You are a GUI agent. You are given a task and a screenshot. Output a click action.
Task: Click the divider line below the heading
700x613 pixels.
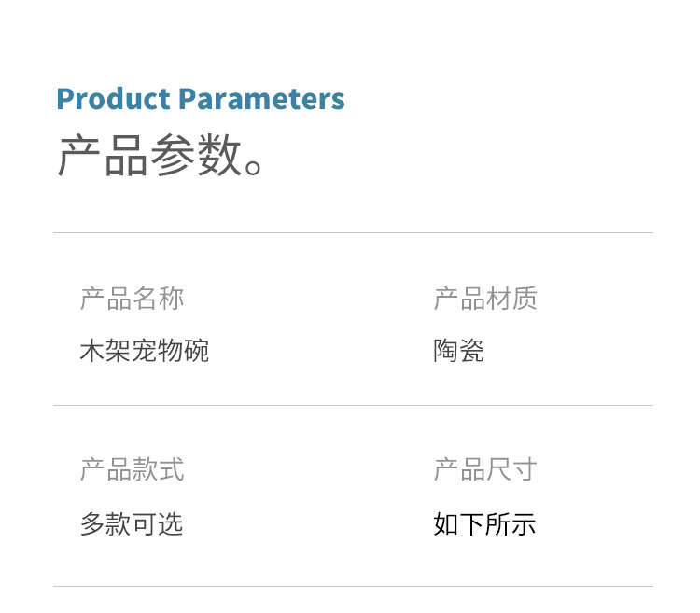point(353,232)
